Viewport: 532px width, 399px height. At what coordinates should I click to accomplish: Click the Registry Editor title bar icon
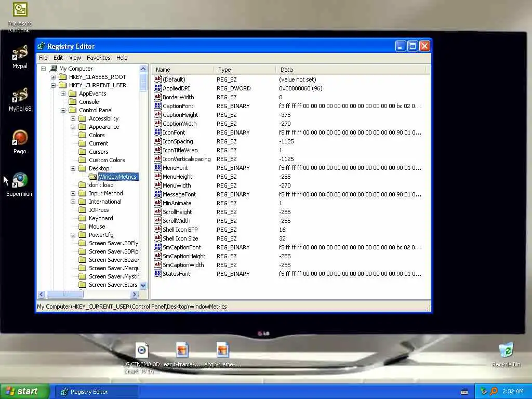(x=42, y=46)
